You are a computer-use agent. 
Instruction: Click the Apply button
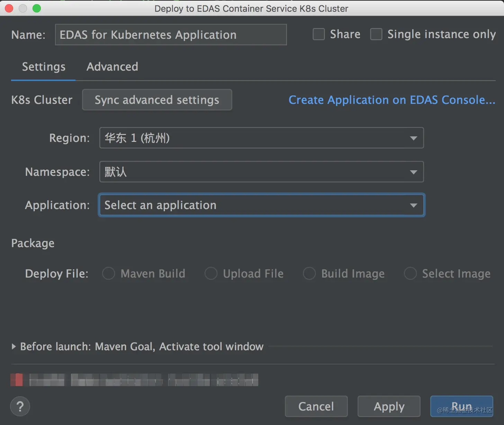389,406
